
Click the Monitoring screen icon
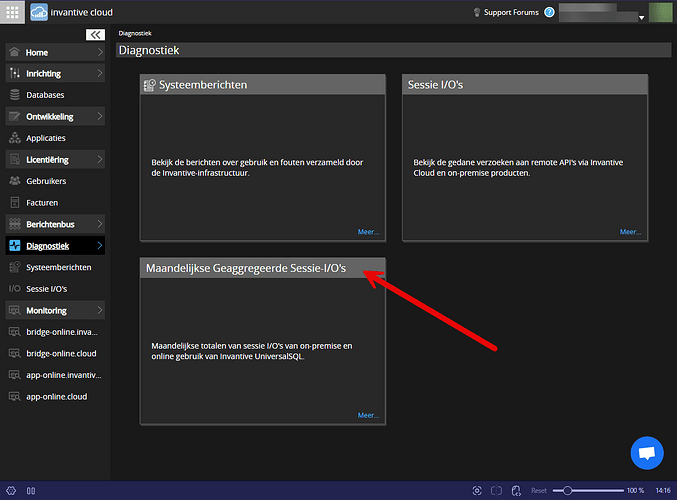tap(14, 310)
